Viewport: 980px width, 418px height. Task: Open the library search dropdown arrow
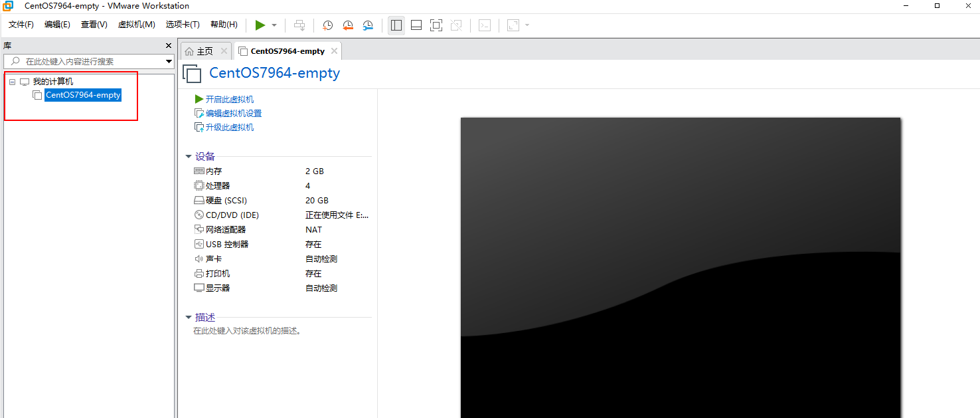[169, 61]
